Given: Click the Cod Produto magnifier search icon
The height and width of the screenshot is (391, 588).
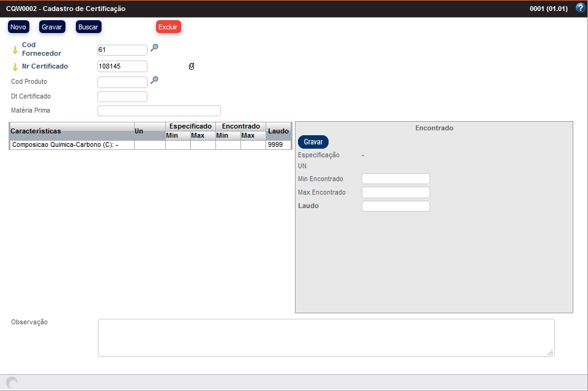Looking at the screenshot, I should [155, 80].
